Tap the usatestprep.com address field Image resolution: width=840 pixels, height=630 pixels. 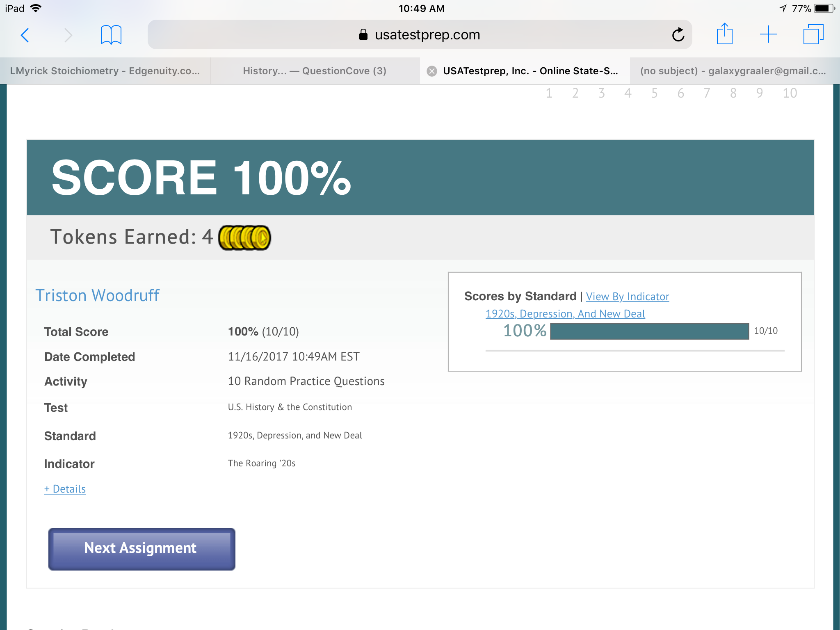click(x=420, y=34)
